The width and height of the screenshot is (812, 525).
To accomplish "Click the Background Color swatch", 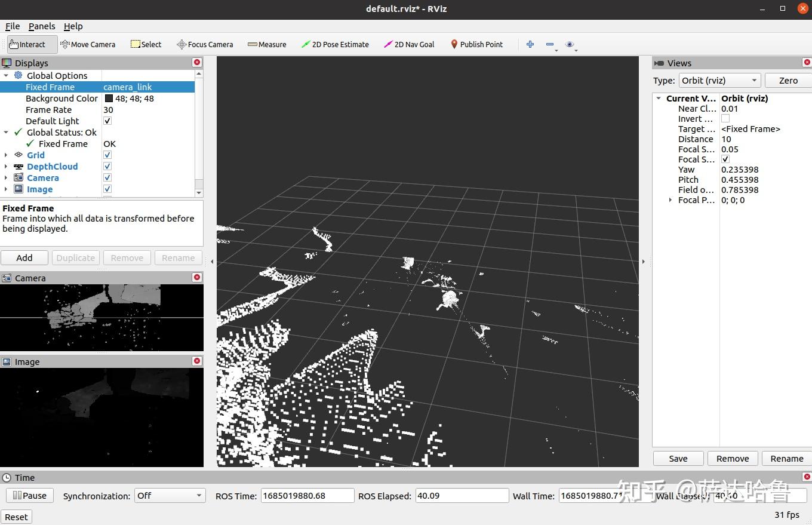I will click(109, 99).
